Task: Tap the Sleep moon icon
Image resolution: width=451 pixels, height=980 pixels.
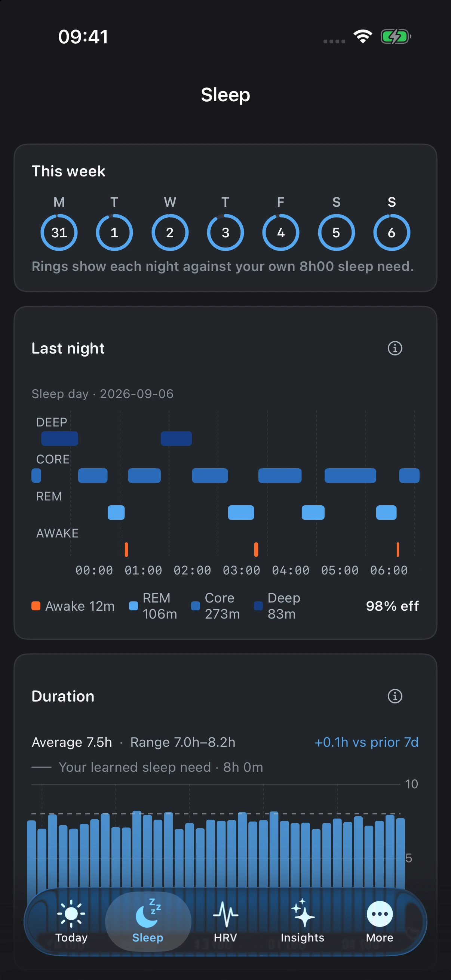Action: pos(148,913)
